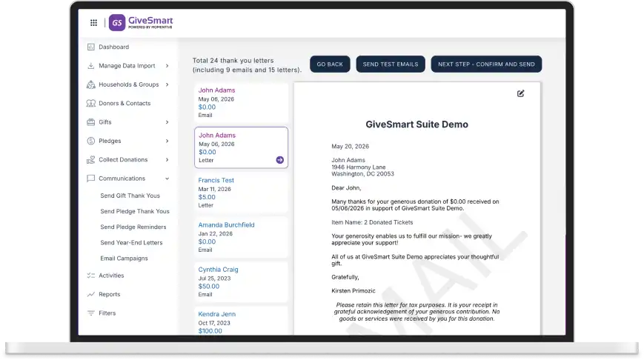Image resolution: width=644 pixels, height=360 pixels.
Task: Click the Gifts box icon
Action: coord(90,122)
